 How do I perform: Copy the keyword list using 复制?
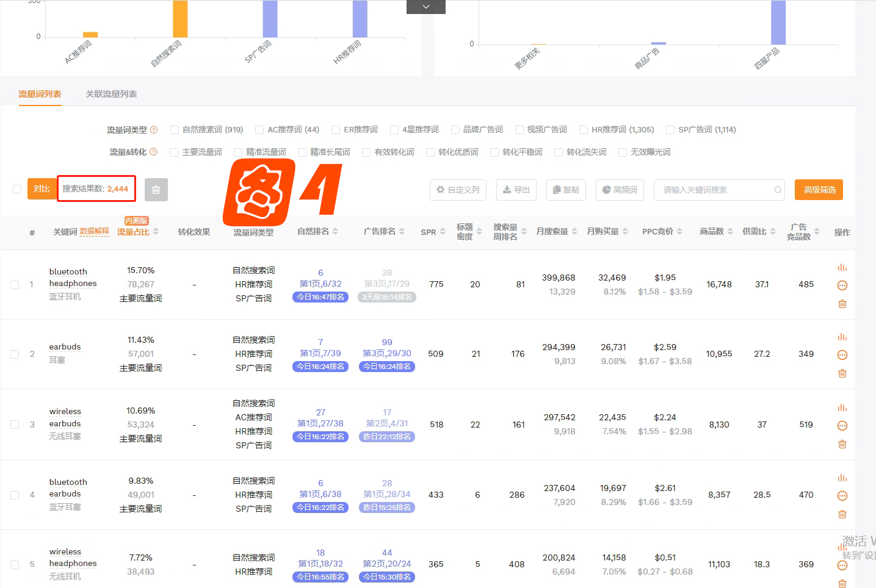(x=565, y=190)
